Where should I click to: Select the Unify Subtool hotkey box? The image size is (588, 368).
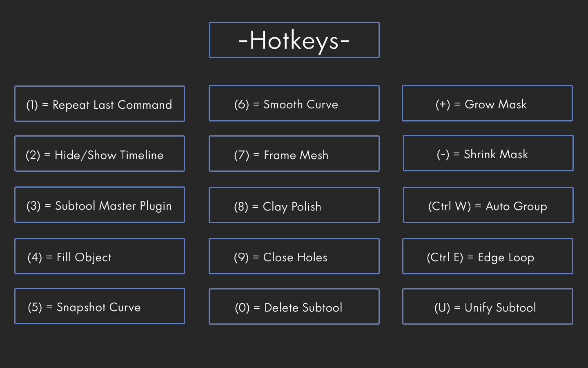tap(488, 306)
